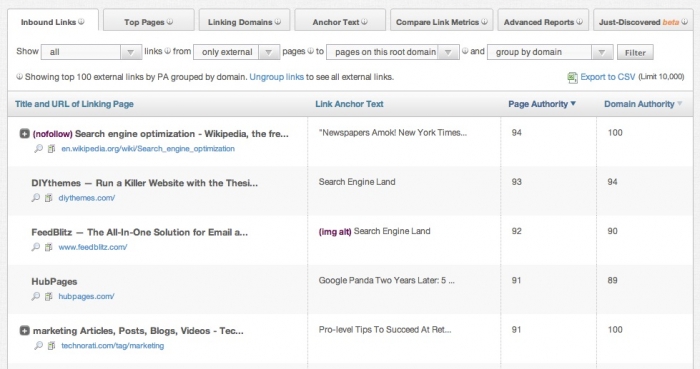Click marketing Articles, Posts, Blogs title
The image size is (700, 369).
(138, 331)
